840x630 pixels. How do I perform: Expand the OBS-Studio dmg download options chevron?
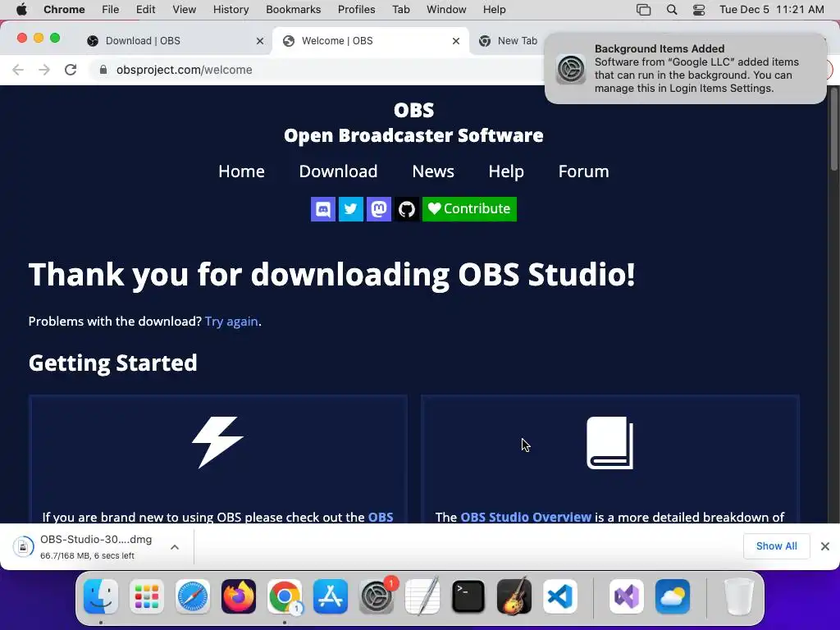pyautogui.click(x=175, y=547)
